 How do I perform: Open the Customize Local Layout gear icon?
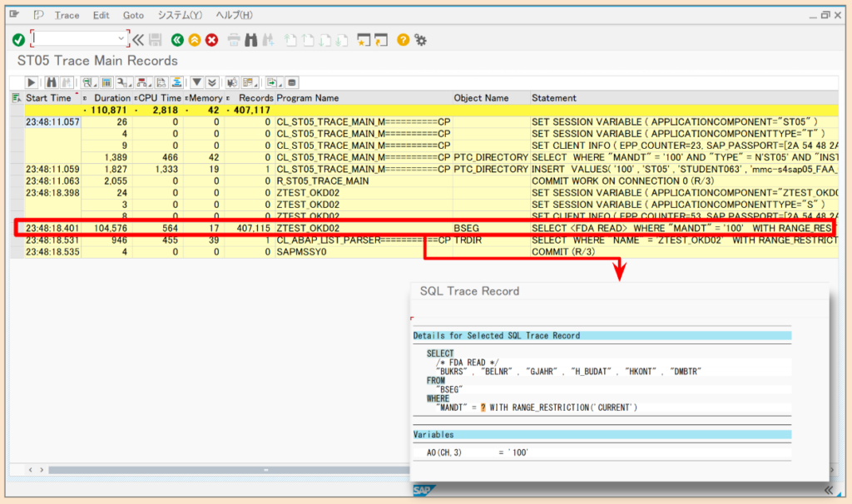click(420, 38)
